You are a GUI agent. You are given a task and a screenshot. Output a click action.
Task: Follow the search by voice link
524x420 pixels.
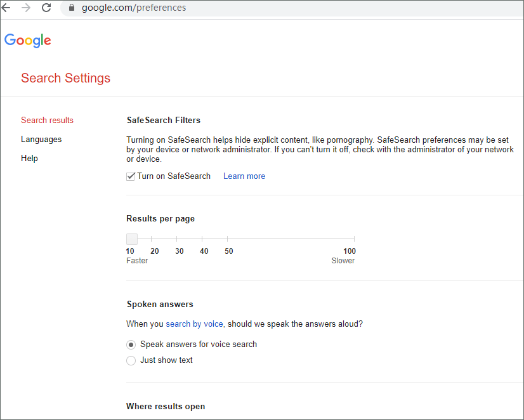(x=194, y=324)
